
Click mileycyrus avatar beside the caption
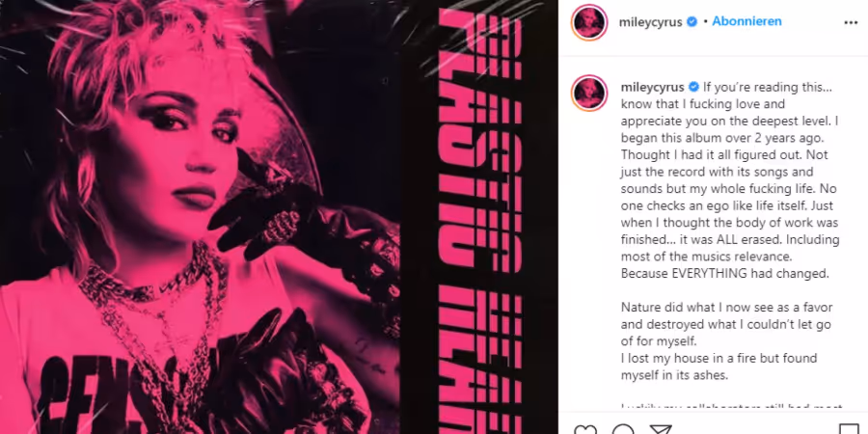[589, 93]
